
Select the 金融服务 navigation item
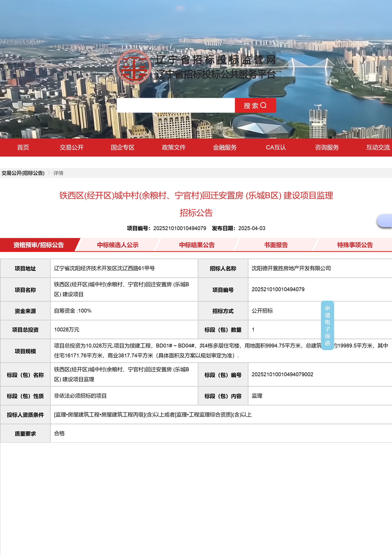pos(225,147)
